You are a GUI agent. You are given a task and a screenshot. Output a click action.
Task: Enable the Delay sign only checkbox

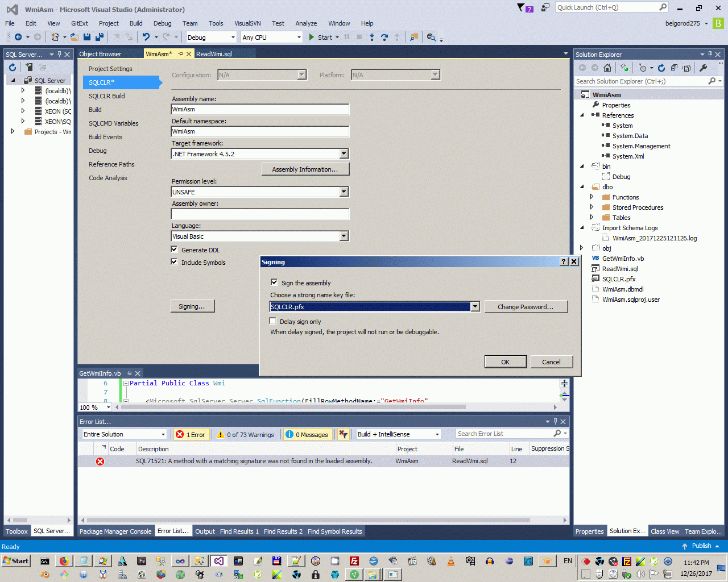tap(272, 321)
